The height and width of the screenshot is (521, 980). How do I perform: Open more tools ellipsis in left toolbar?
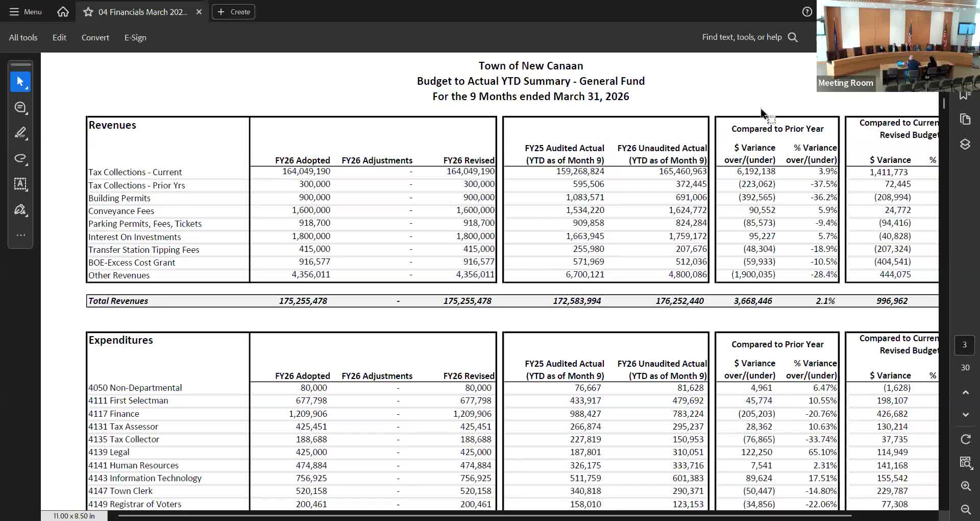[20, 235]
